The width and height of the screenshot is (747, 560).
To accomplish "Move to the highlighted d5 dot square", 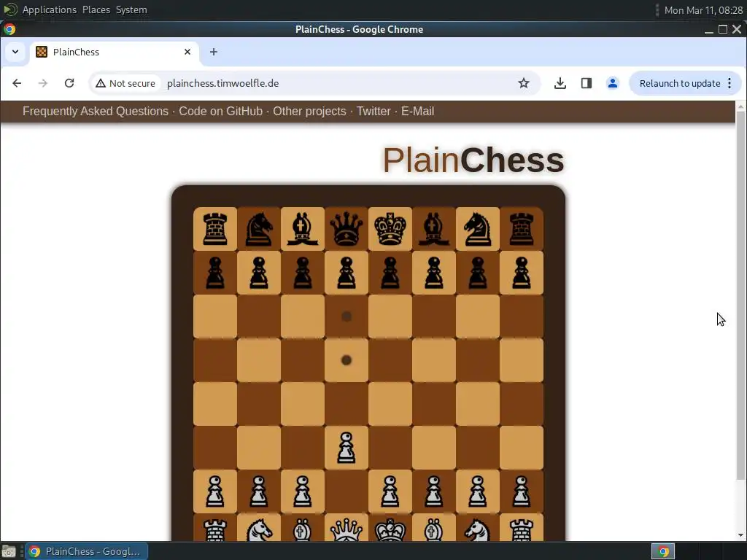I will (x=347, y=360).
